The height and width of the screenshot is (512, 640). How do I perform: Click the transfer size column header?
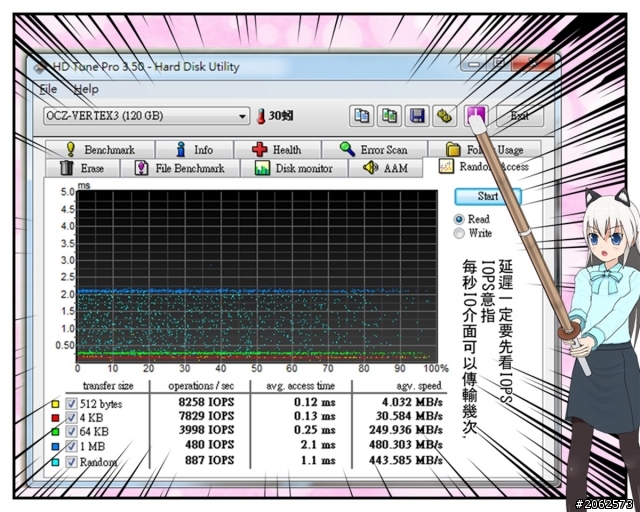pyautogui.click(x=108, y=386)
